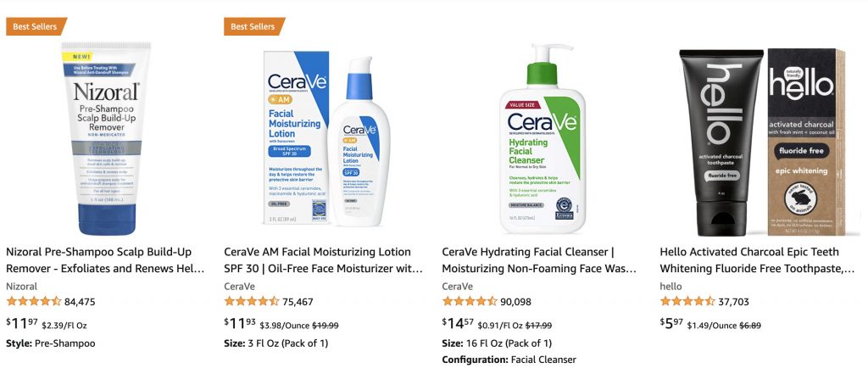Click the CeraVe lotion star rating icons
The image size is (868, 385).
[x=252, y=301]
